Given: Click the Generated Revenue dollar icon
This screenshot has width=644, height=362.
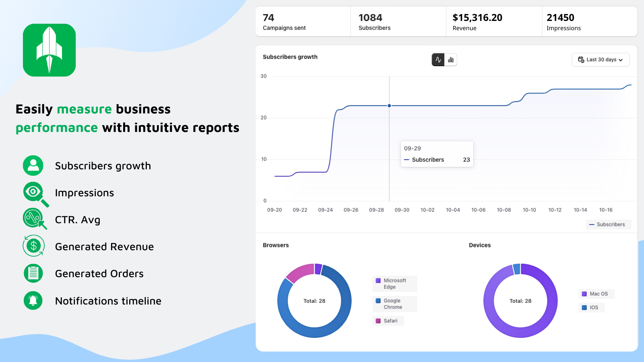Looking at the screenshot, I should pyautogui.click(x=34, y=246).
